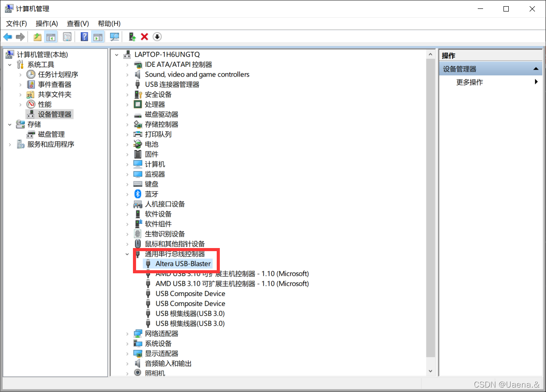Open the 文件(F) menu
The image size is (546, 392).
click(16, 23)
